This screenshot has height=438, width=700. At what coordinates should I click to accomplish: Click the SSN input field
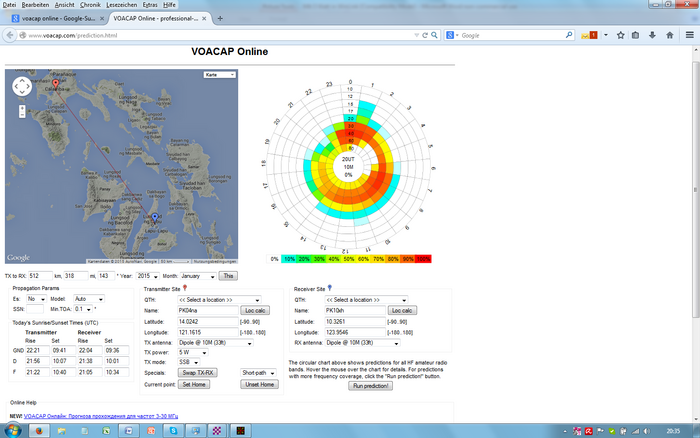(x=35, y=309)
